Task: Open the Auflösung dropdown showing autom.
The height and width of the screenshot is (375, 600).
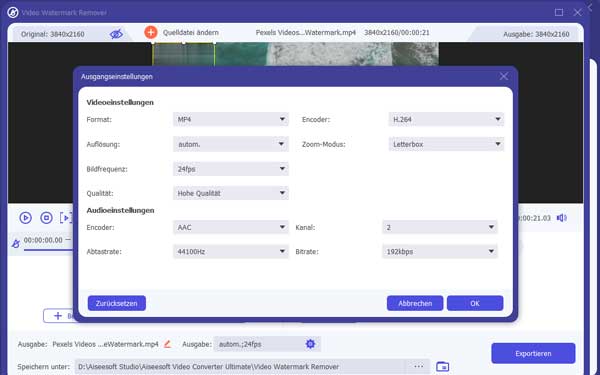Action: click(x=231, y=144)
